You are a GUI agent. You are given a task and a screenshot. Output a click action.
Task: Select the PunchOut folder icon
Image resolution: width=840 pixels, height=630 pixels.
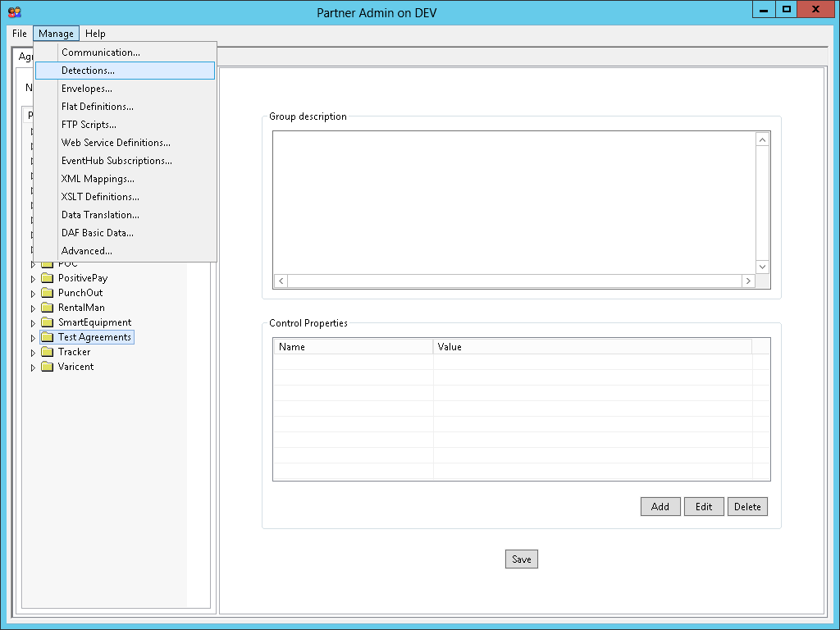pos(47,293)
